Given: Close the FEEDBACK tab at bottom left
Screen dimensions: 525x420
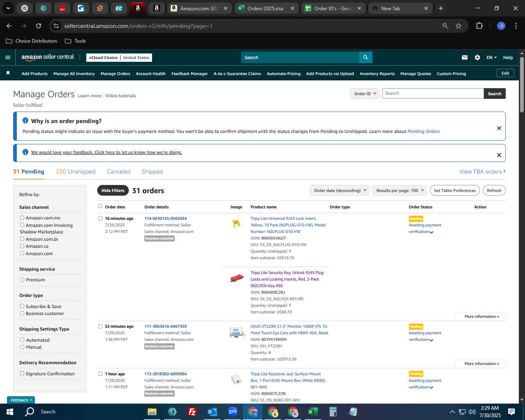Looking at the screenshot, I should click(31, 400).
